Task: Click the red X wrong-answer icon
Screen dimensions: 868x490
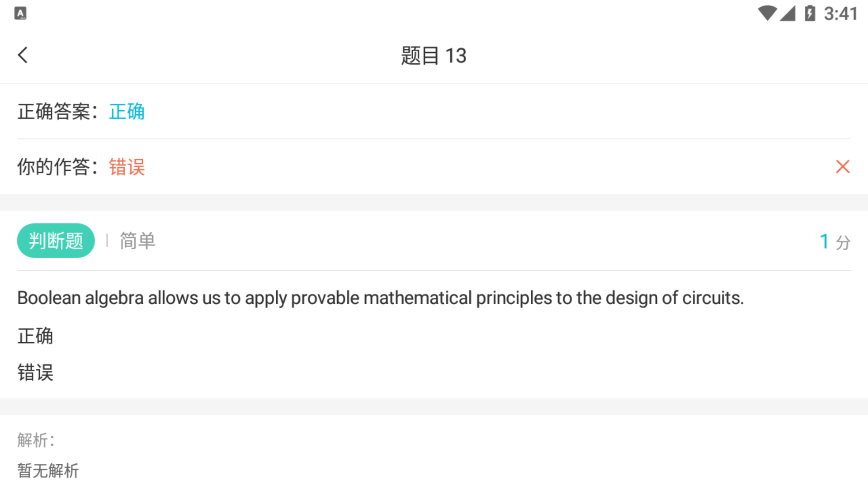Action: [x=842, y=167]
